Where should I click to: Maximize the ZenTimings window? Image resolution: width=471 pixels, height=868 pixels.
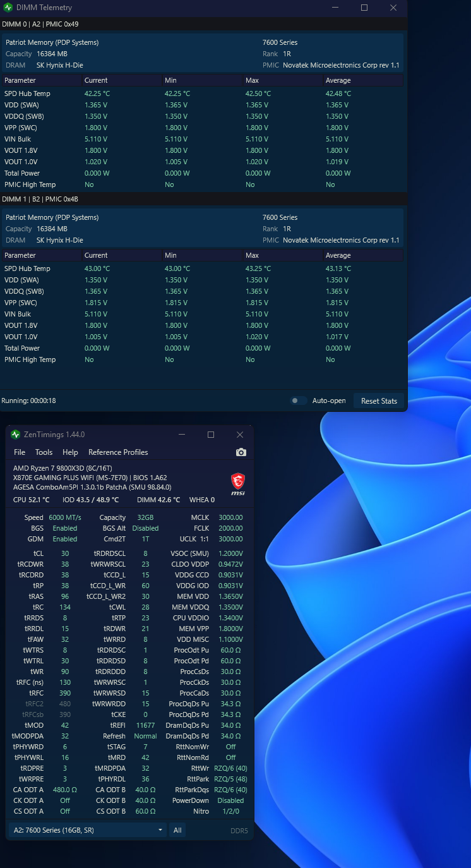211,435
